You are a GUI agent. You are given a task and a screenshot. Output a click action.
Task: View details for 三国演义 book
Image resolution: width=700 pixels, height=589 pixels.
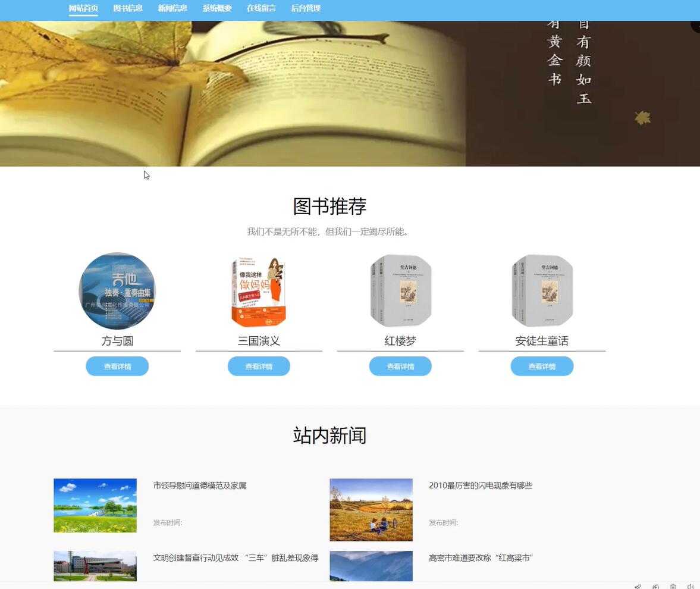[259, 366]
